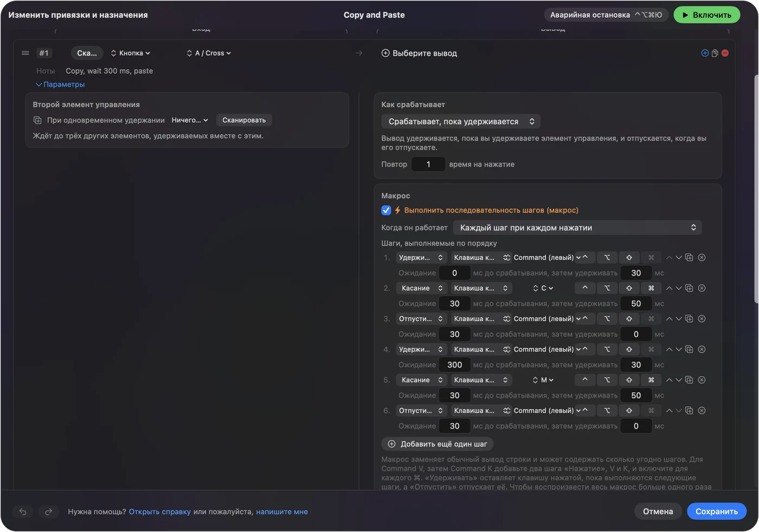Open the 'Срабатывает, пока удерживается' dropdown
Viewport: 759px width, 532px height.
point(461,121)
